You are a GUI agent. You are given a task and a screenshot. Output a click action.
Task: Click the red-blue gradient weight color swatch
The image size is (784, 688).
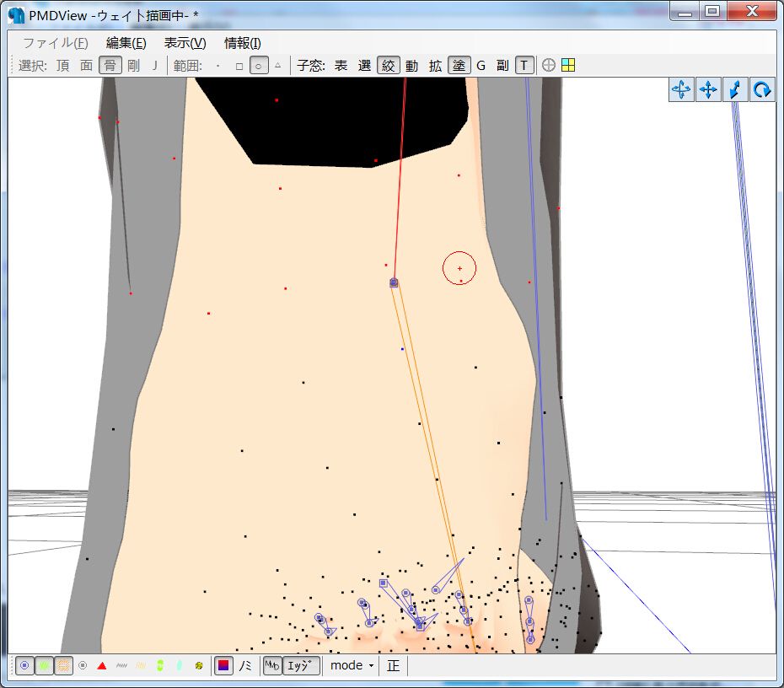pos(223,665)
